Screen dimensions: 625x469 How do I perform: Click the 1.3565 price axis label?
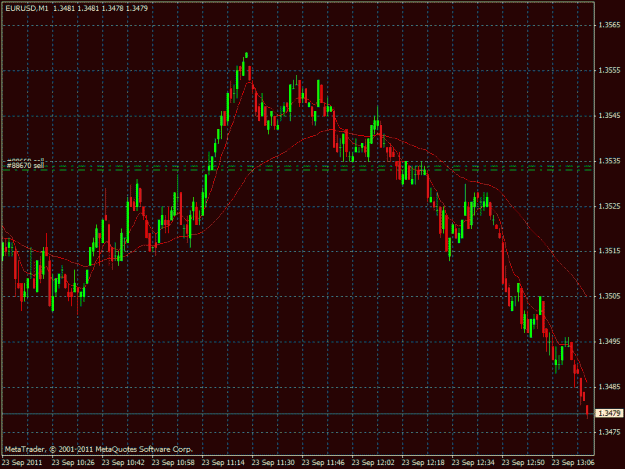[x=609, y=25]
